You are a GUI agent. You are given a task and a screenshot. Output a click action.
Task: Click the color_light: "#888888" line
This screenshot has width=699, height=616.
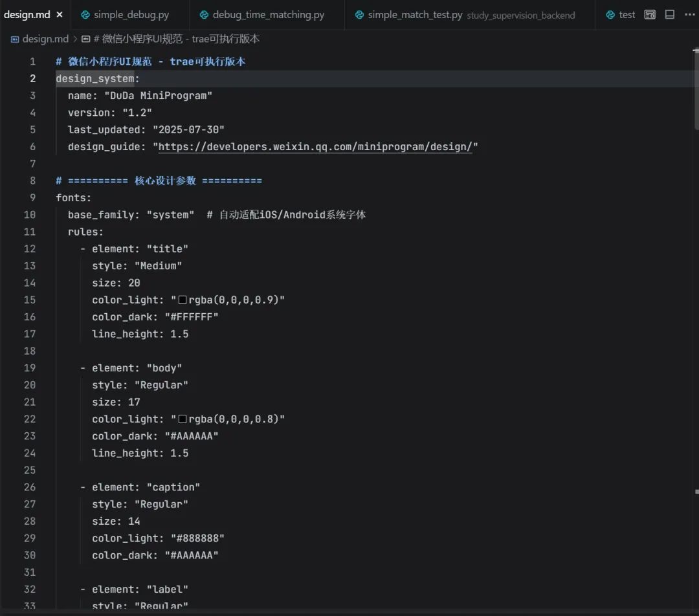point(159,538)
